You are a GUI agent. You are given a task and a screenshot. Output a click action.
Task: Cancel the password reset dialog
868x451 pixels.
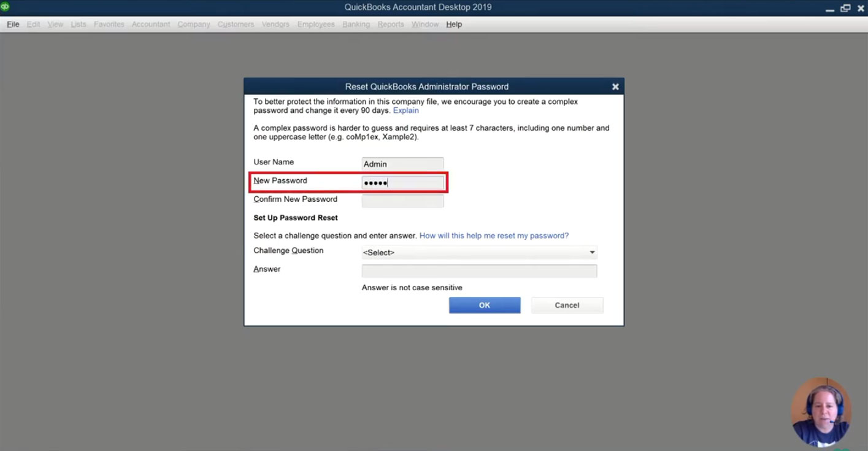pyautogui.click(x=567, y=305)
